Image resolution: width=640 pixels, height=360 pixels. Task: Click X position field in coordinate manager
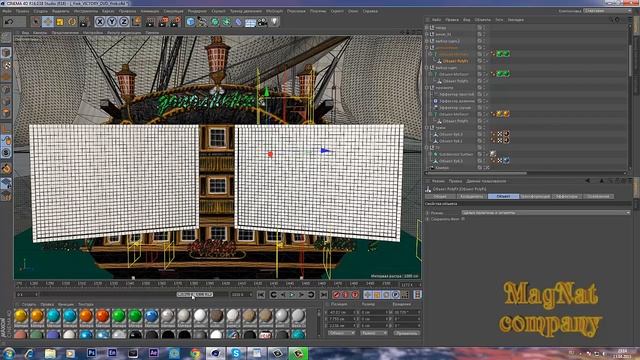point(342,312)
